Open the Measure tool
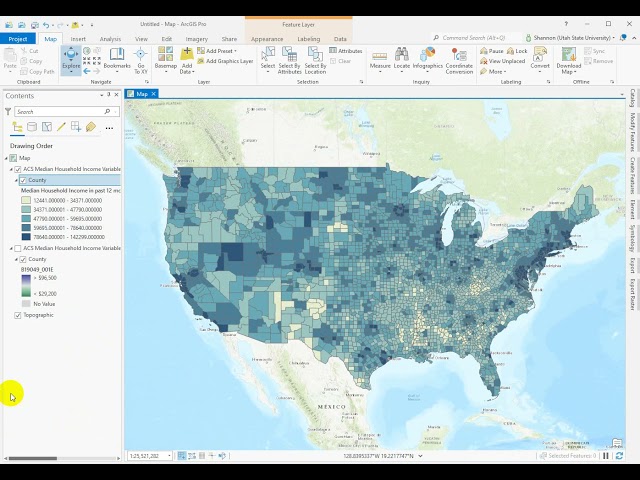This screenshot has width=640, height=480. (380, 60)
